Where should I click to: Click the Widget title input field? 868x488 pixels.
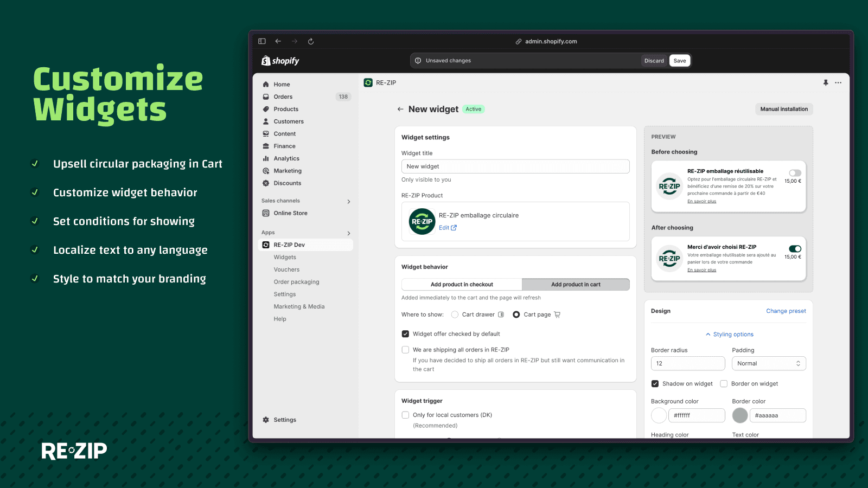pos(515,166)
